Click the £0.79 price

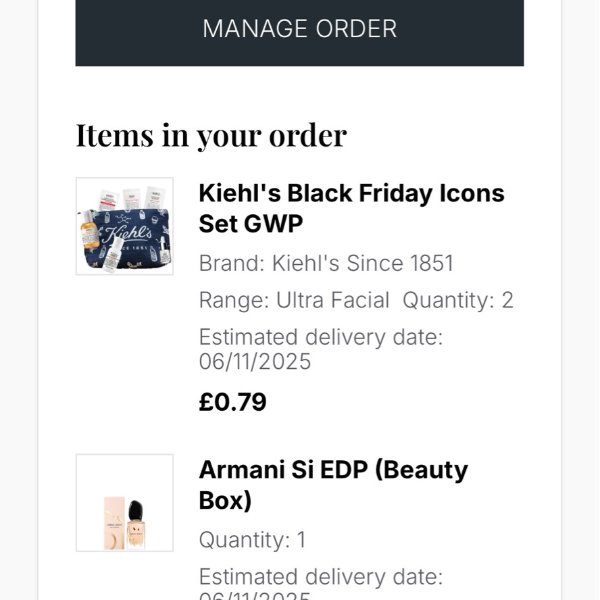pos(233,402)
